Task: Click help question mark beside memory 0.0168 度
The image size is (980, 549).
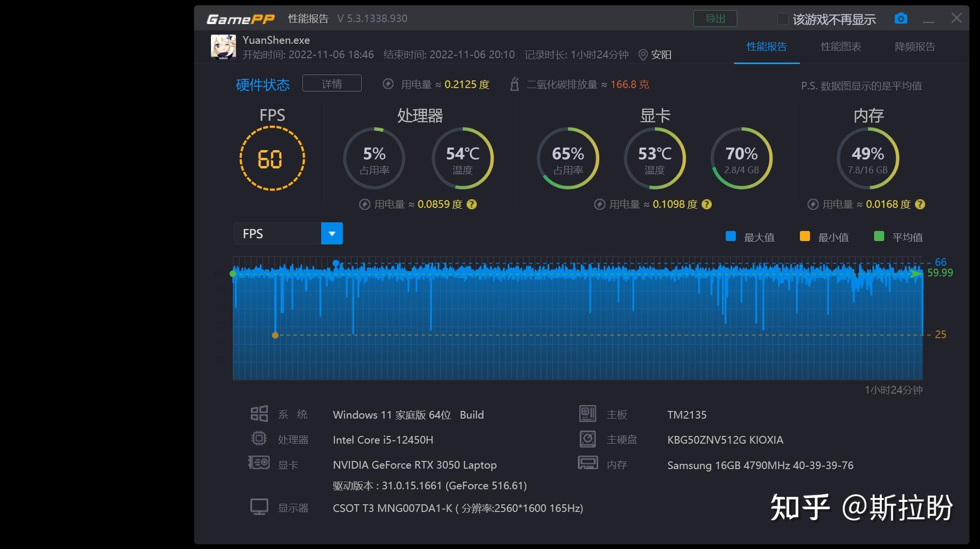Action: [920, 204]
